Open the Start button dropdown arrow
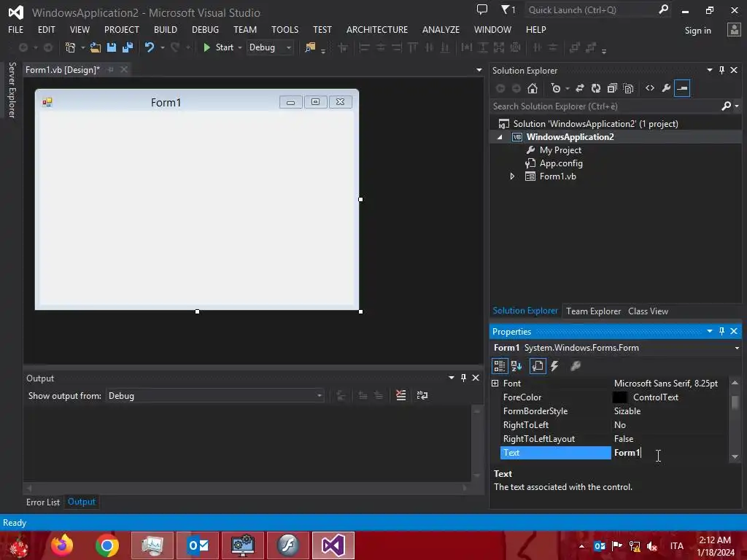This screenshot has width=747, height=560. [x=240, y=47]
